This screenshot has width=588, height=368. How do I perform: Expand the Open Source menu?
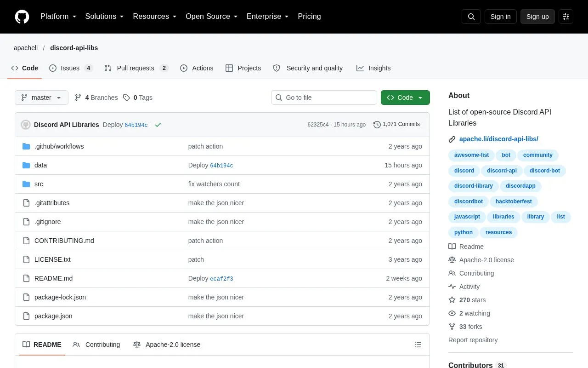212,17
